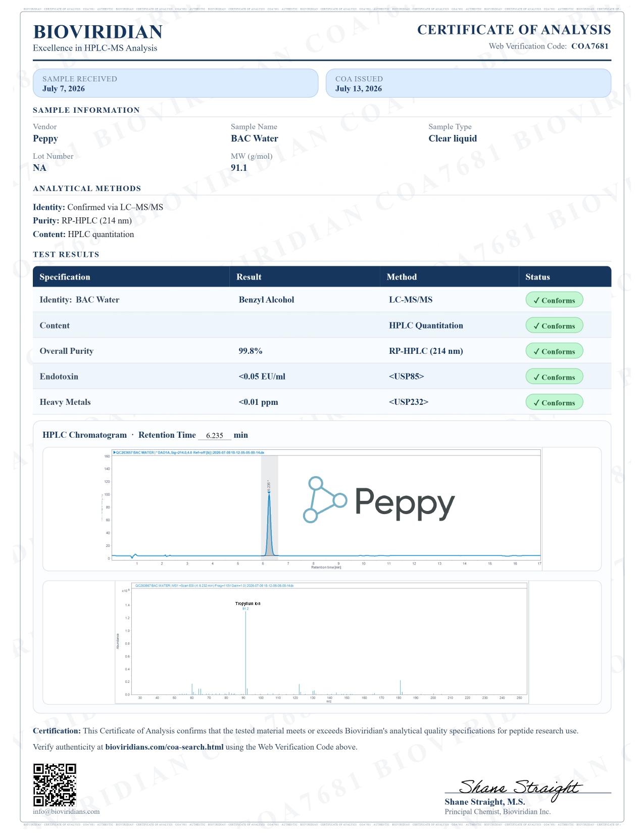Click the info@bioviridians.com email address
Image resolution: width=644 pixels, height=834 pixels.
[x=66, y=811]
